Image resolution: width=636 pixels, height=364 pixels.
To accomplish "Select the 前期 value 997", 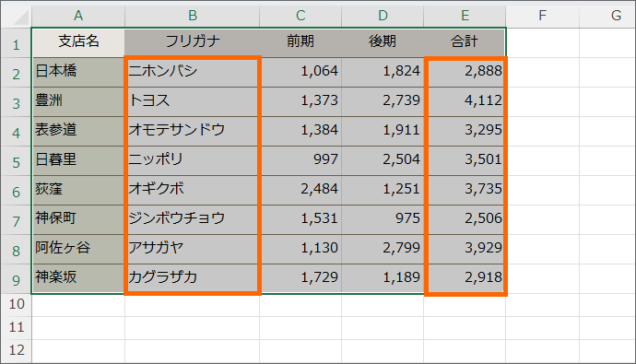I will [300, 161].
